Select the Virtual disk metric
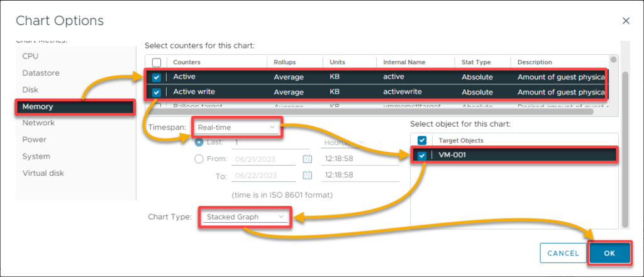 (43, 173)
